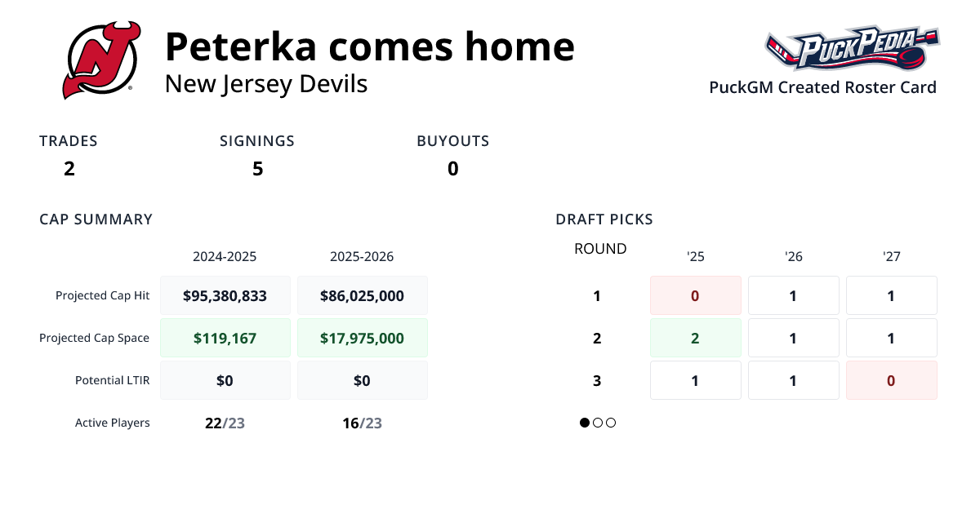Click the red round 3 '27 pick cell
This screenshot has width=980, height=514.
891,379
